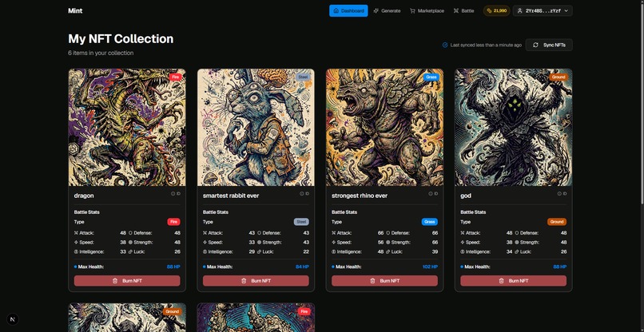Viewport: 644px width, 332px height.
Task: Click the Steel type tag in rabbit stats
Action: [301, 222]
